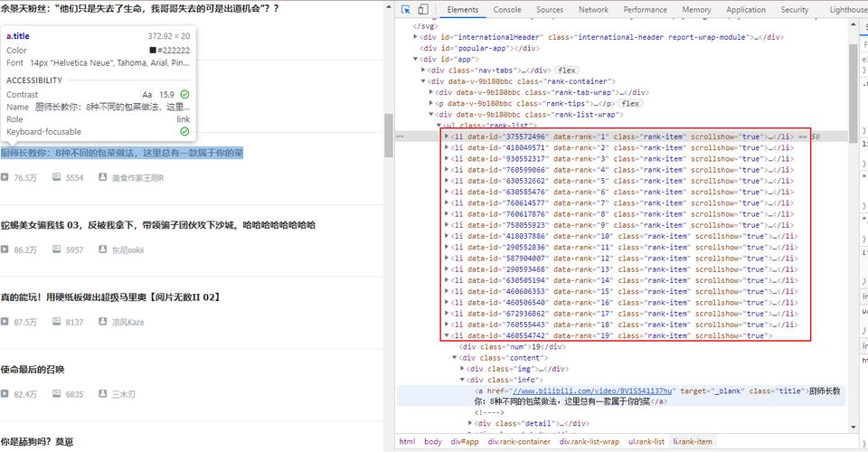868x452 pixels.
Task: Select li row with data-id 672936862
Action: pyautogui.click(x=624, y=314)
